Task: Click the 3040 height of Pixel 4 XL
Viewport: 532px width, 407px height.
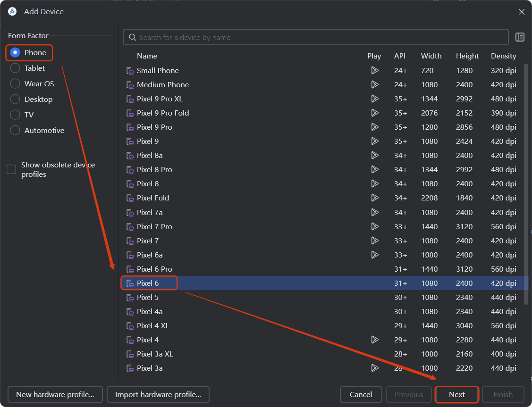Action: point(464,326)
